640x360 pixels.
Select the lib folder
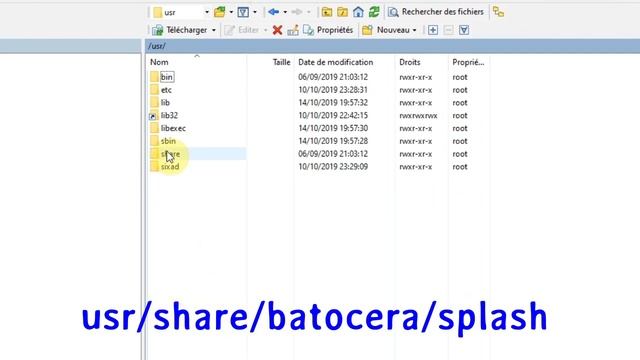[165, 103]
